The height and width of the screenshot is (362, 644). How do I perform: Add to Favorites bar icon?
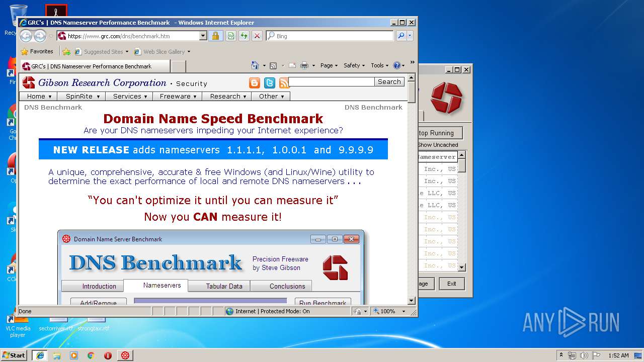click(x=66, y=51)
